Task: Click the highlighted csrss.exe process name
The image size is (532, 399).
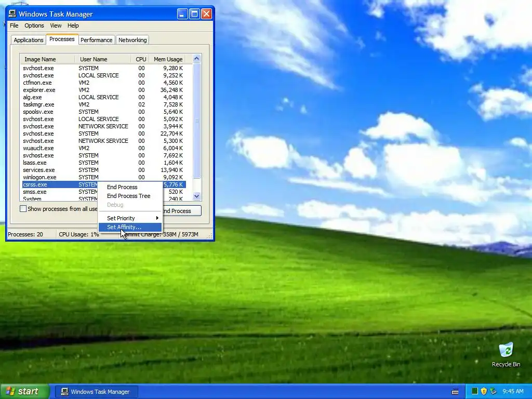Action: coord(35,184)
